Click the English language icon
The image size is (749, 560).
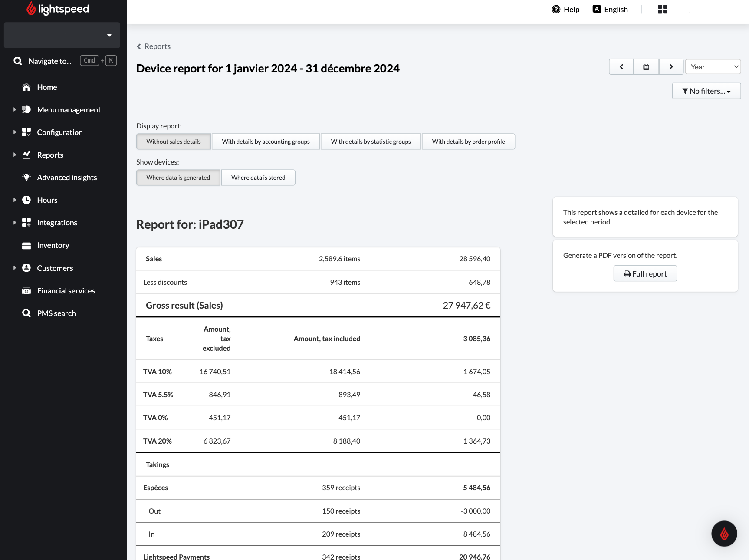(597, 10)
